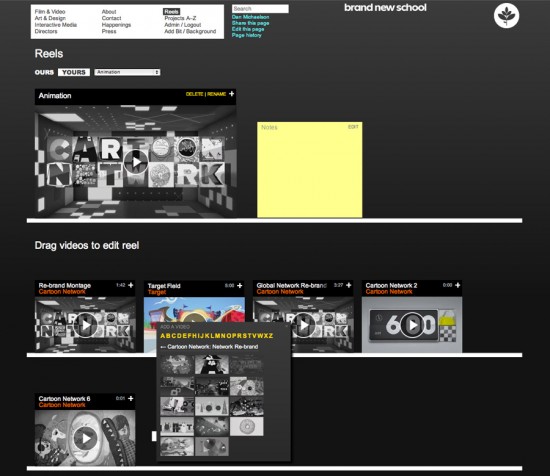Click the back arrow before Cartoon Network: Network Re-brand
The height and width of the screenshot is (476, 550).
[x=163, y=347]
